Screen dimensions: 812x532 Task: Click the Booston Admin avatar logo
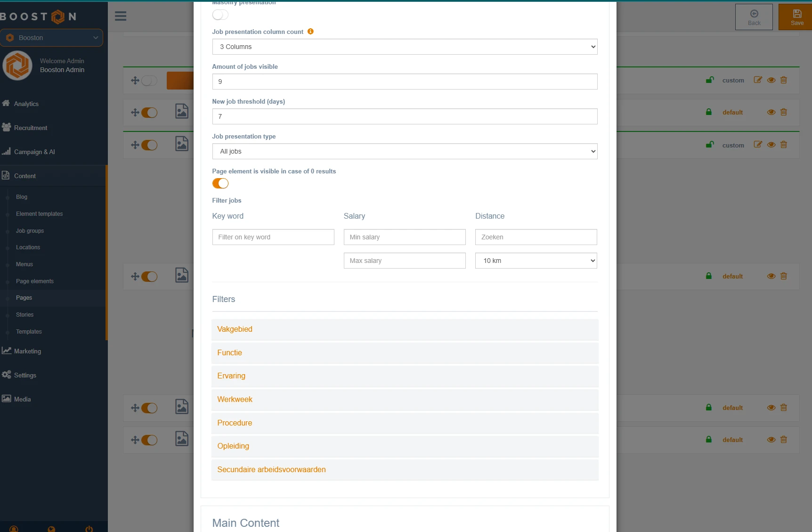click(17, 65)
